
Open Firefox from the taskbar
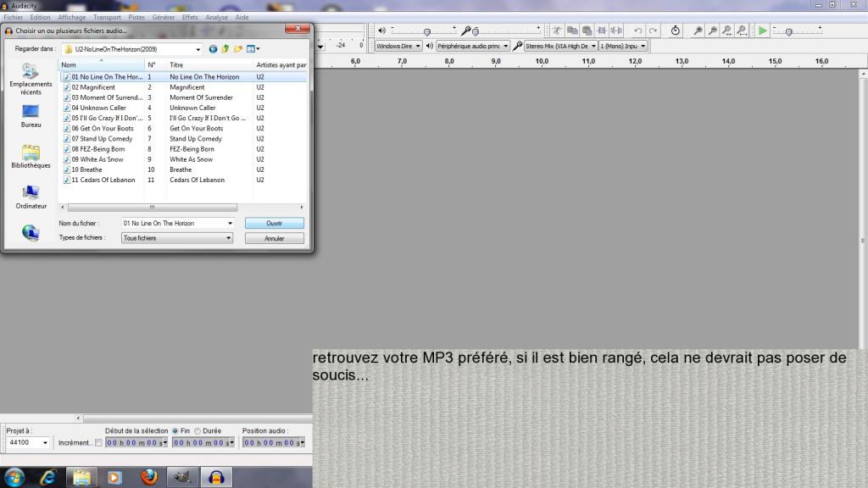[x=149, y=477]
